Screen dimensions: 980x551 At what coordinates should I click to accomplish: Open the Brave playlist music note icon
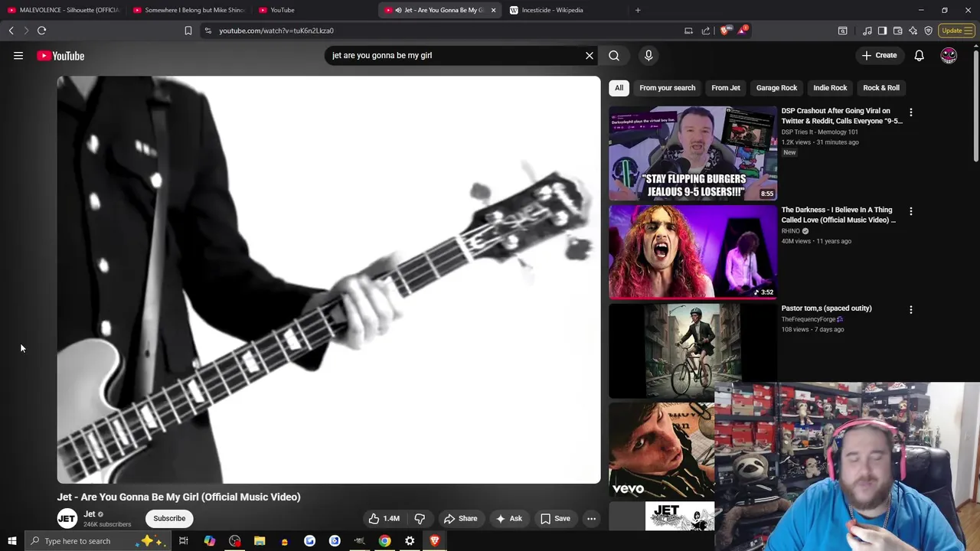tap(867, 31)
